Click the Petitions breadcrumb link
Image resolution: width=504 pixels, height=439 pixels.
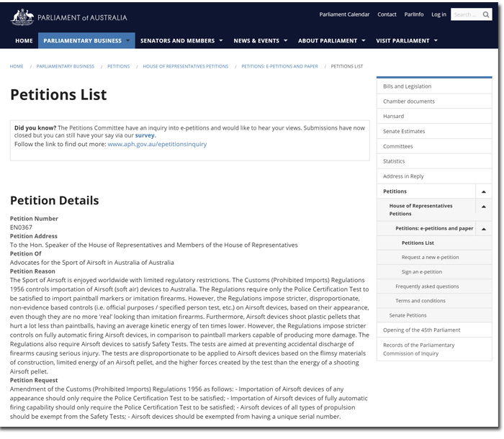(x=119, y=66)
